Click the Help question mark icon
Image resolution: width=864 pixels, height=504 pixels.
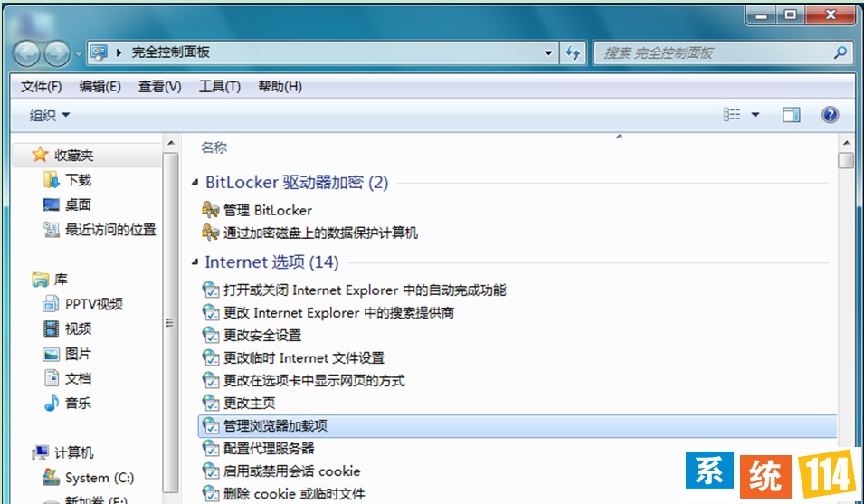tap(830, 115)
